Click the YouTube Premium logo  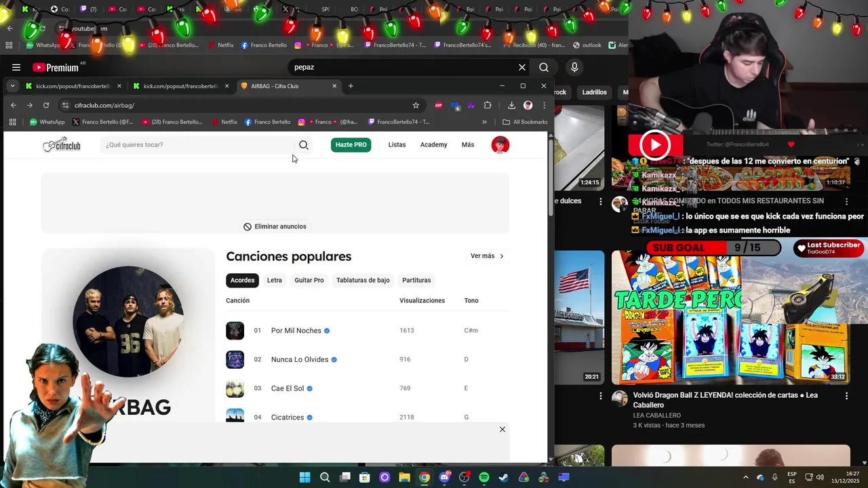(x=56, y=67)
